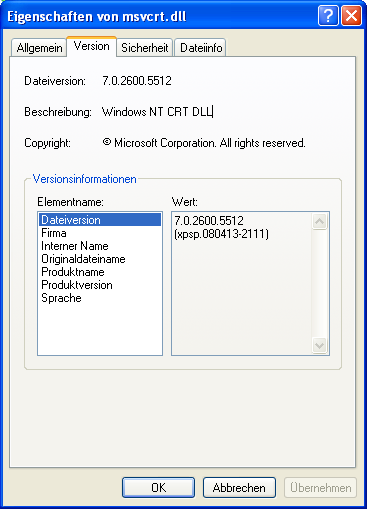Viewport: 367px width, 509px height.
Task: Confirm with the OK button
Action: (x=158, y=488)
